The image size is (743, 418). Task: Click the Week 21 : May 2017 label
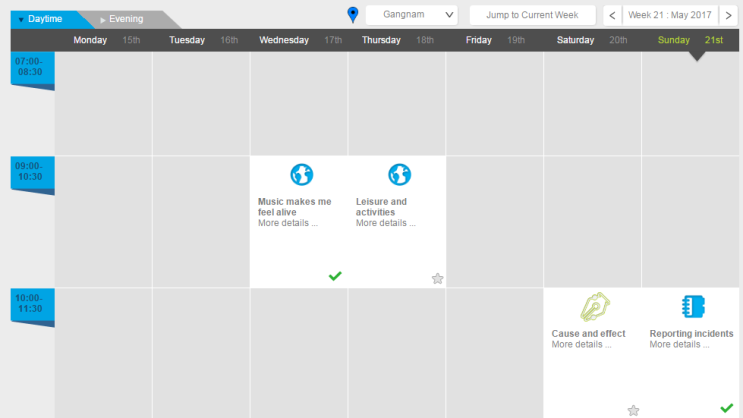click(670, 15)
